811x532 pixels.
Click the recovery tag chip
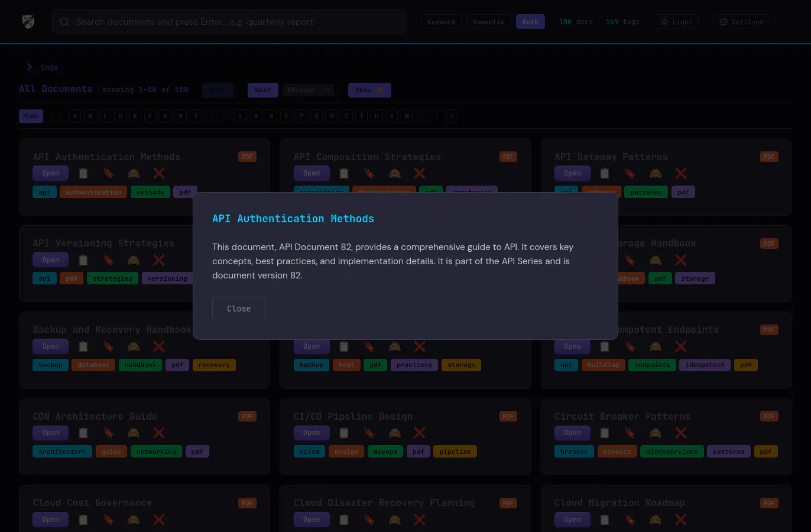tap(214, 365)
